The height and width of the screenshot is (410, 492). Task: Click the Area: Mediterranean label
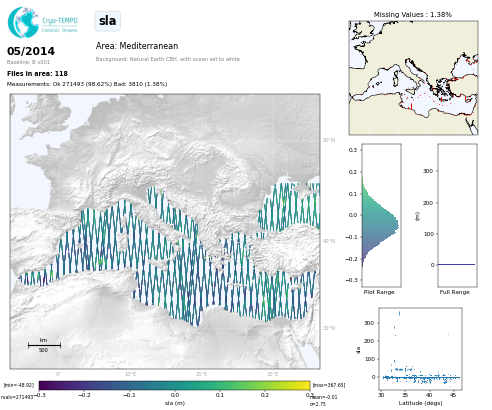(x=137, y=46)
